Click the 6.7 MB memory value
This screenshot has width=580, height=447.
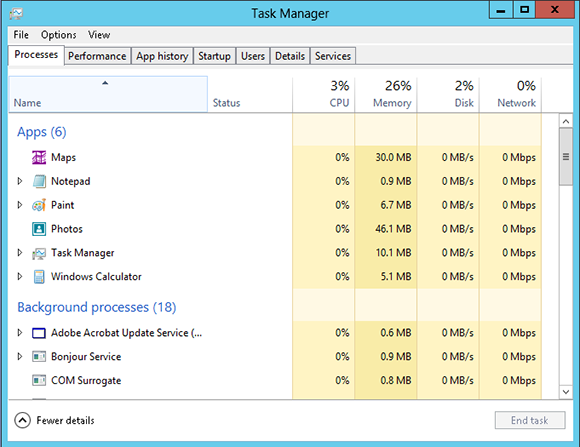(396, 205)
